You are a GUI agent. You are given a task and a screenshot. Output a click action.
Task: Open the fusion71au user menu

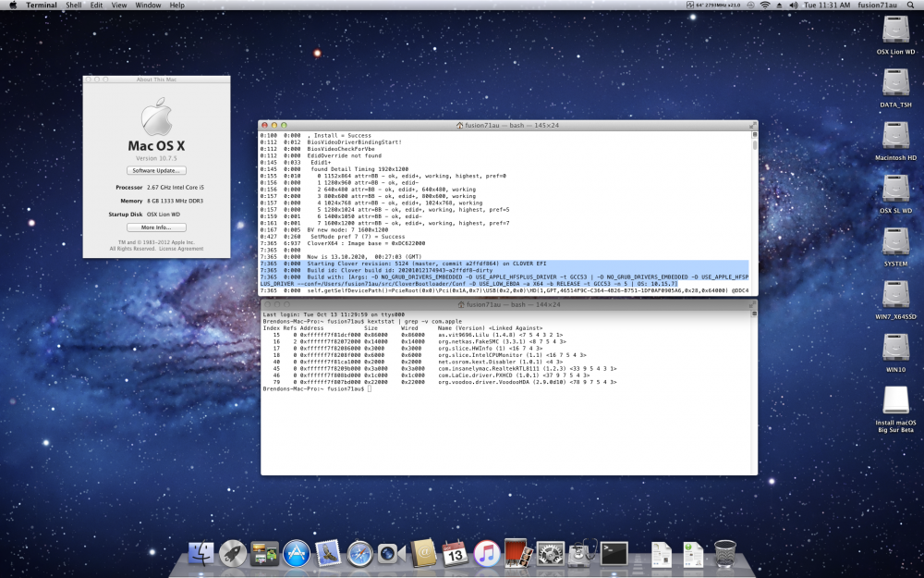click(880, 6)
